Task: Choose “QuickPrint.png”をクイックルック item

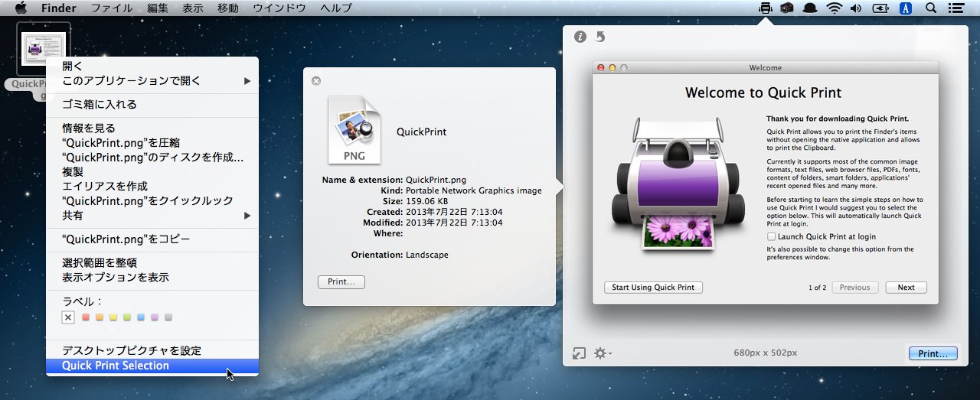Action: point(152,201)
